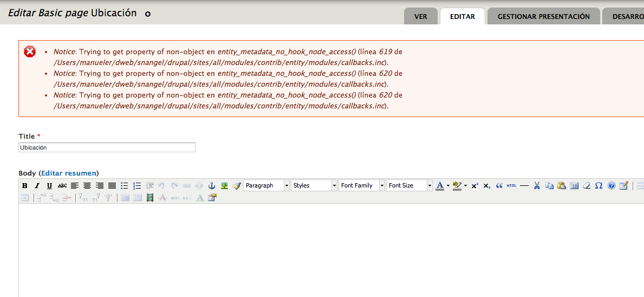Click the insert anchor icon
This screenshot has height=297, width=644.
(212, 185)
